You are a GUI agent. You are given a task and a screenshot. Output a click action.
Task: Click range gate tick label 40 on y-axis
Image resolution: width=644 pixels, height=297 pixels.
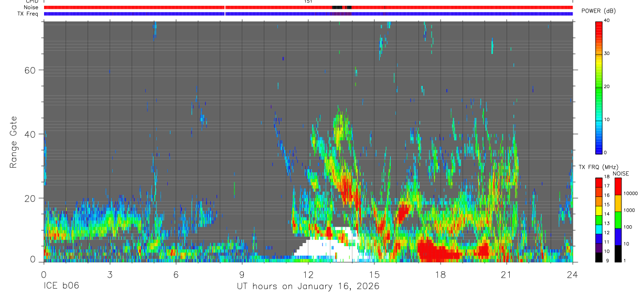pyautogui.click(x=30, y=134)
